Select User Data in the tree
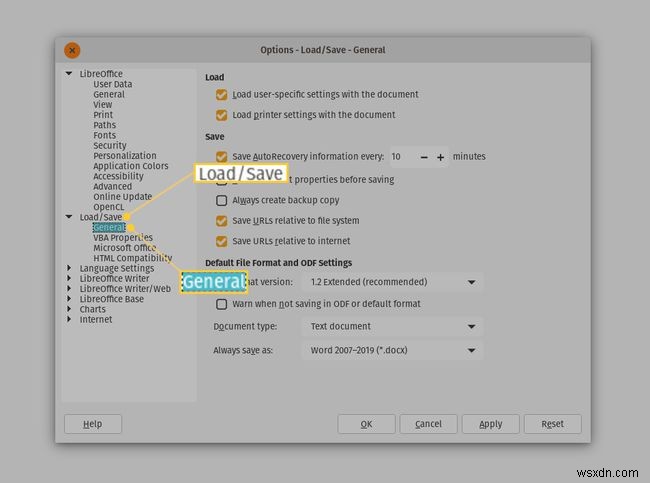This screenshot has width=650, height=483. pyautogui.click(x=112, y=84)
